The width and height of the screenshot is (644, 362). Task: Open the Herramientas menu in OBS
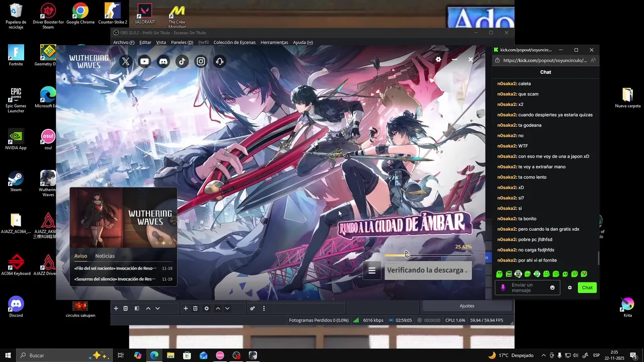pyautogui.click(x=274, y=42)
